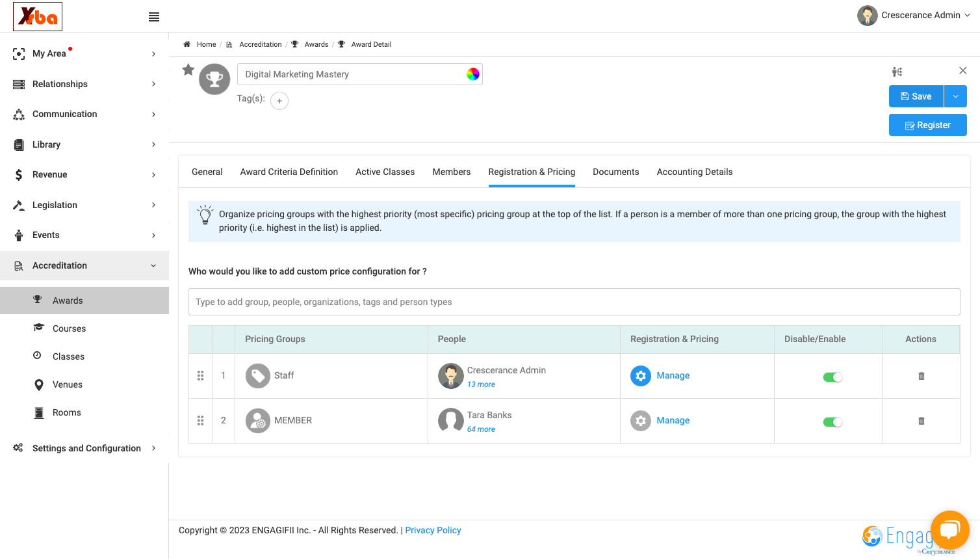Click the Staff pricing group tag icon
This screenshot has width=980, height=560.
pos(258,376)
